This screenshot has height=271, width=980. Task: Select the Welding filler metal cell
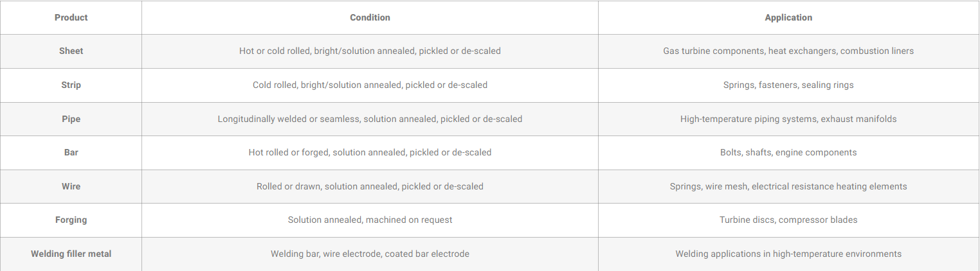click(x=71, y=254)
